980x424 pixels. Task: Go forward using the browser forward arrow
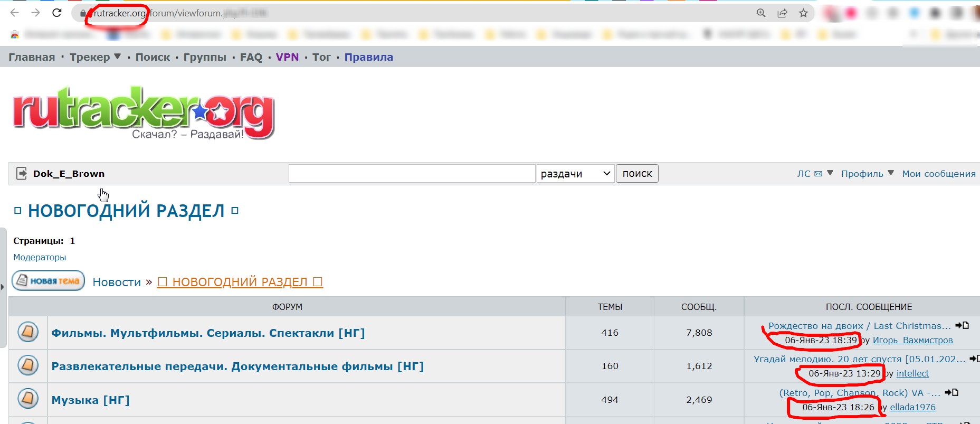click(35, 13)
